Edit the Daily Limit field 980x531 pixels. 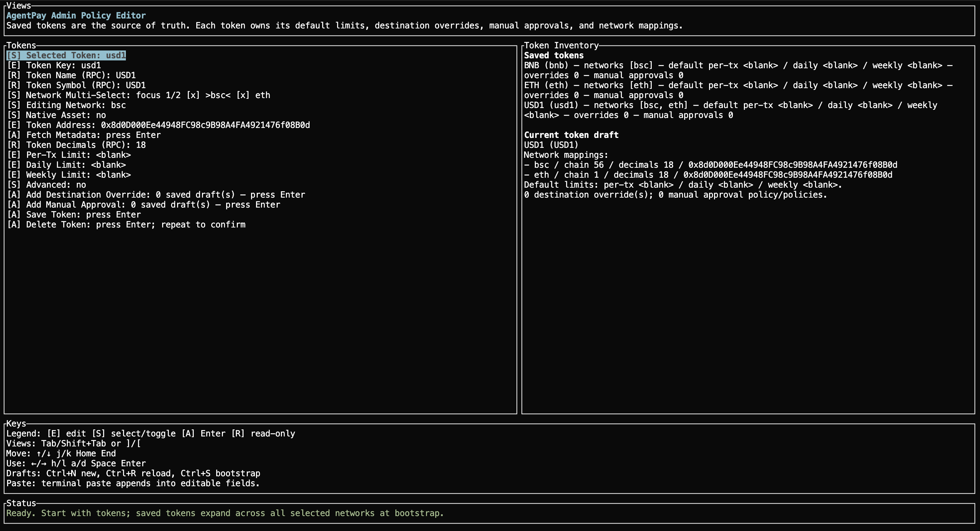pyautogui.click(x=66, y=165)
